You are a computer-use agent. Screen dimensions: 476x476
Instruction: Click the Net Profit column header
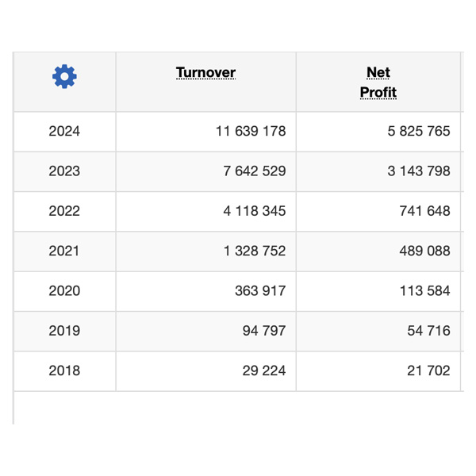[378, 83]
